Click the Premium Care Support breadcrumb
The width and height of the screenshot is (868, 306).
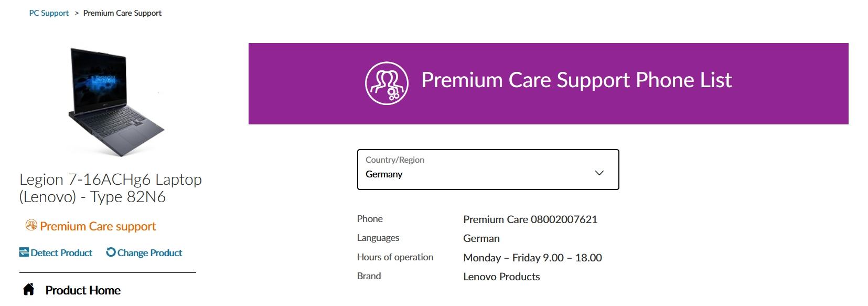tap(122, 13)
